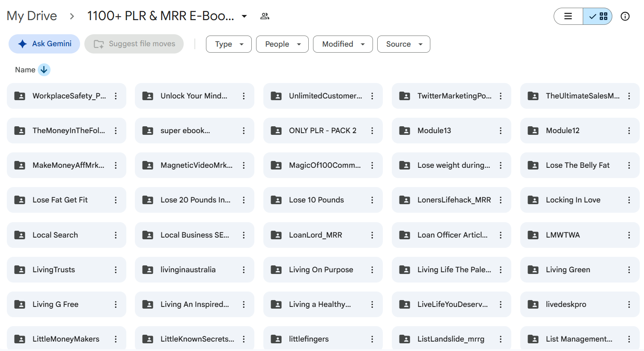The width and height of the screenshot is (644, 351).
Task: Click more actions on Living G Free
Action: pos(116,304)
